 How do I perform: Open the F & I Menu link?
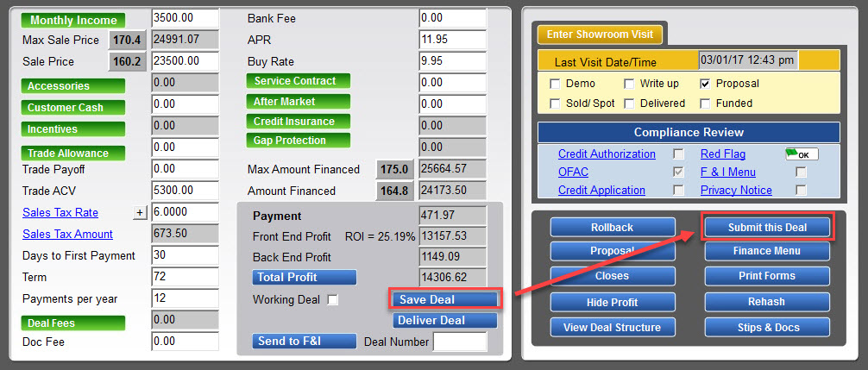728,172
